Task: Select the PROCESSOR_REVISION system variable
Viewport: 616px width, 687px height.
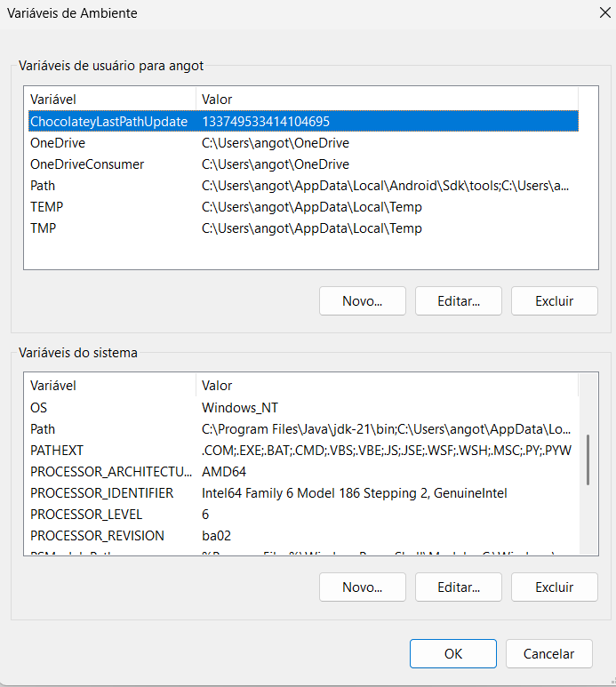Action: [97, 536]
